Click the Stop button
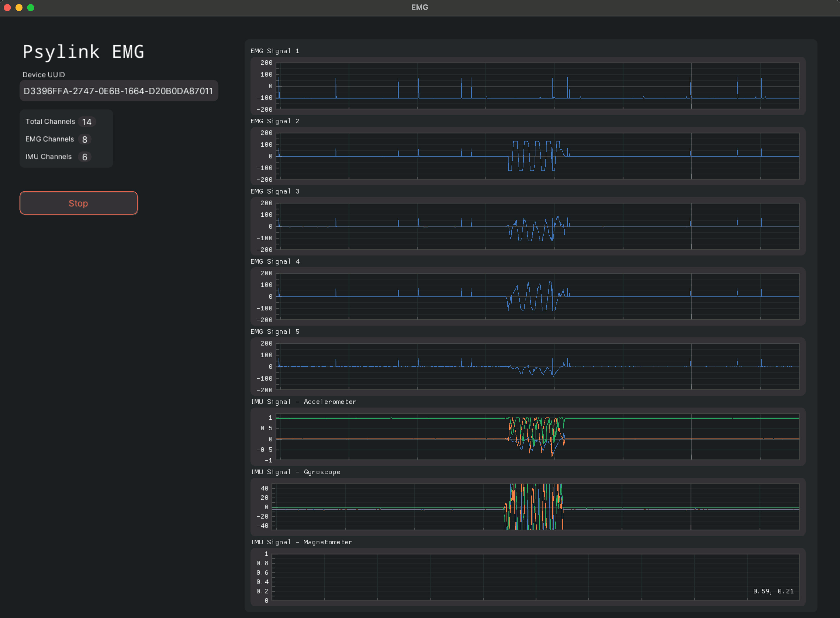The image size is (840, 618). coord(79,203)
